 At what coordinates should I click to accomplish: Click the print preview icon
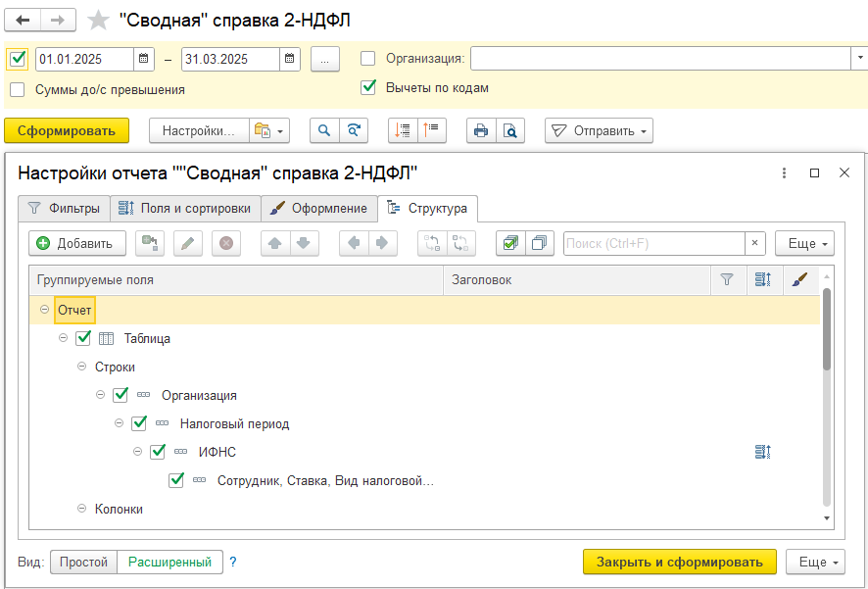[509, 130]
